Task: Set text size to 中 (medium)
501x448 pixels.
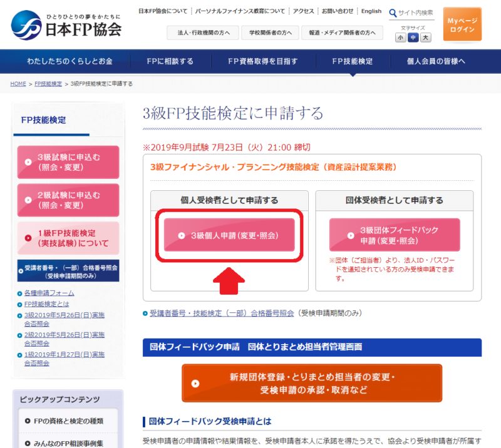Action: tap(413, 38)
